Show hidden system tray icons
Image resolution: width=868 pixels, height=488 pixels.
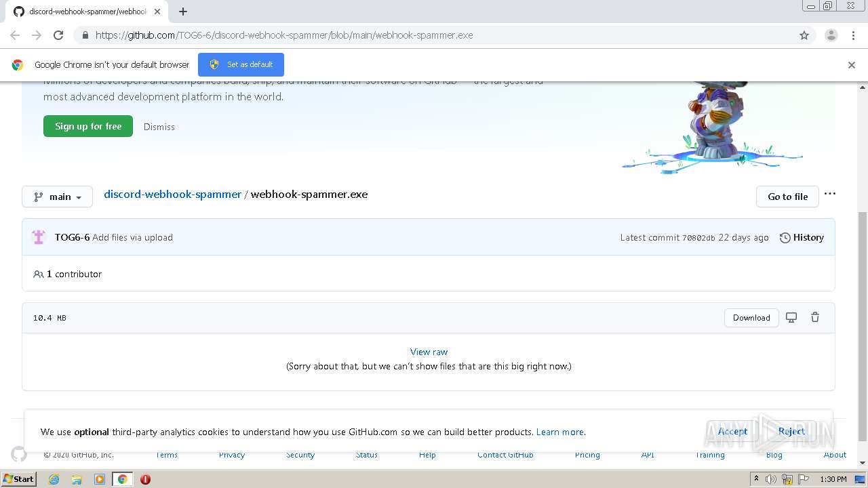[x=756, y=479]
